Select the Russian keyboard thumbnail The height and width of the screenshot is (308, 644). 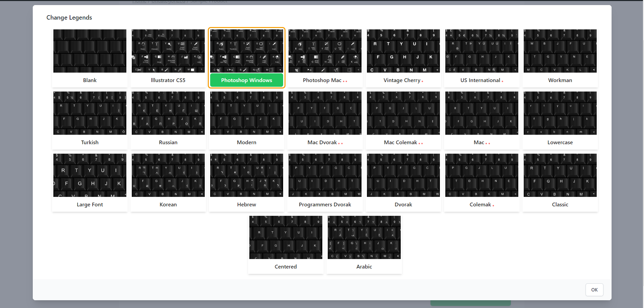tap(168, 113)
